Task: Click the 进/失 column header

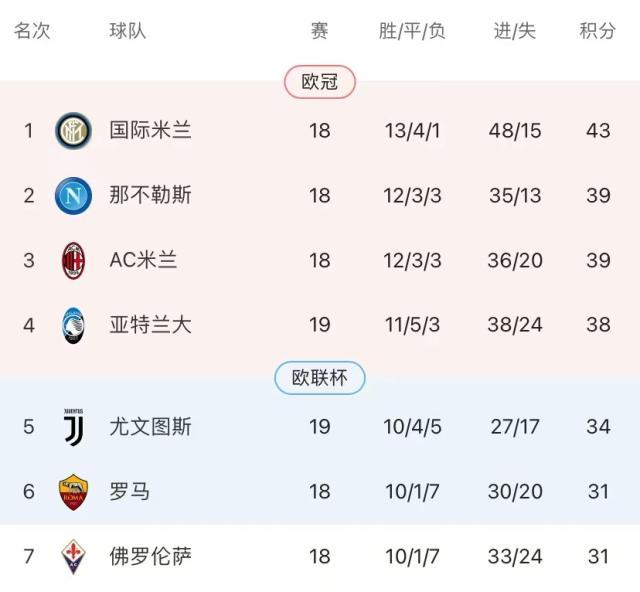Action: tap(515, 31)
